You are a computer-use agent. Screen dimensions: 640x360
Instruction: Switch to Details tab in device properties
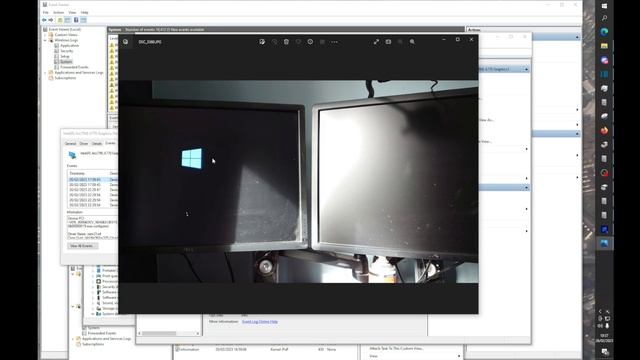coord(97,143)
